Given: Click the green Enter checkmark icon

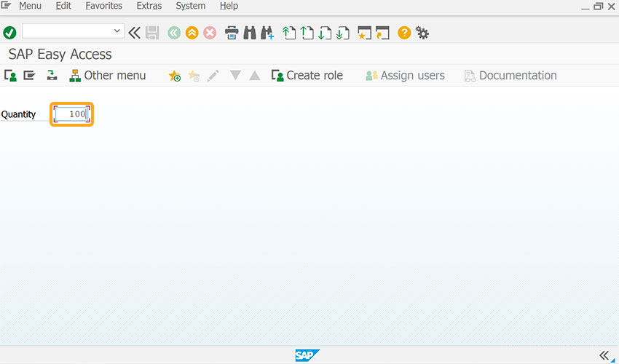Looking at the screenshot, I should click(9, 33).
